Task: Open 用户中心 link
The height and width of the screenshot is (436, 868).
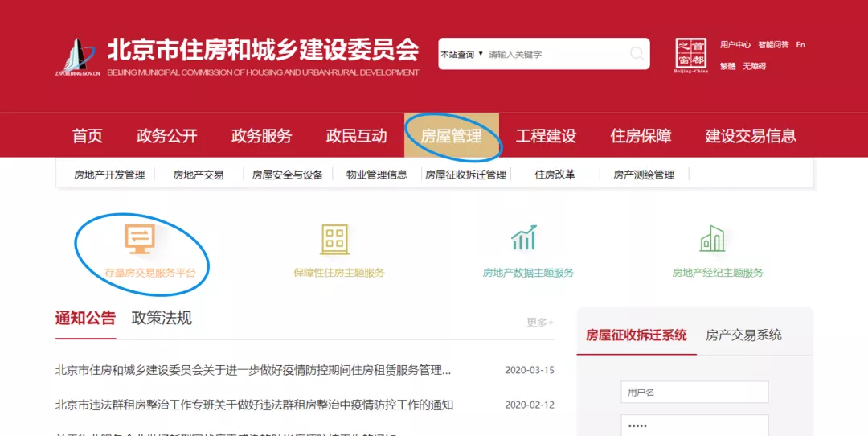Action: point(735,45)
